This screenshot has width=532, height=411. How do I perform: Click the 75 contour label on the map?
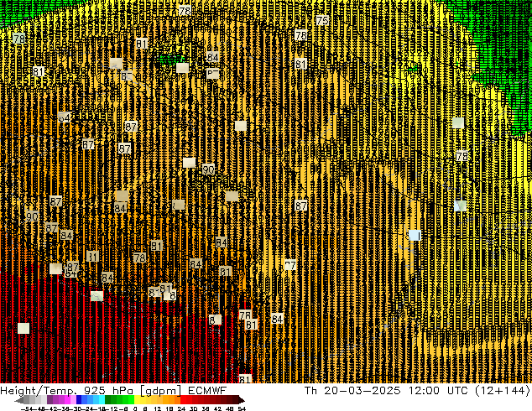(322, 20)
